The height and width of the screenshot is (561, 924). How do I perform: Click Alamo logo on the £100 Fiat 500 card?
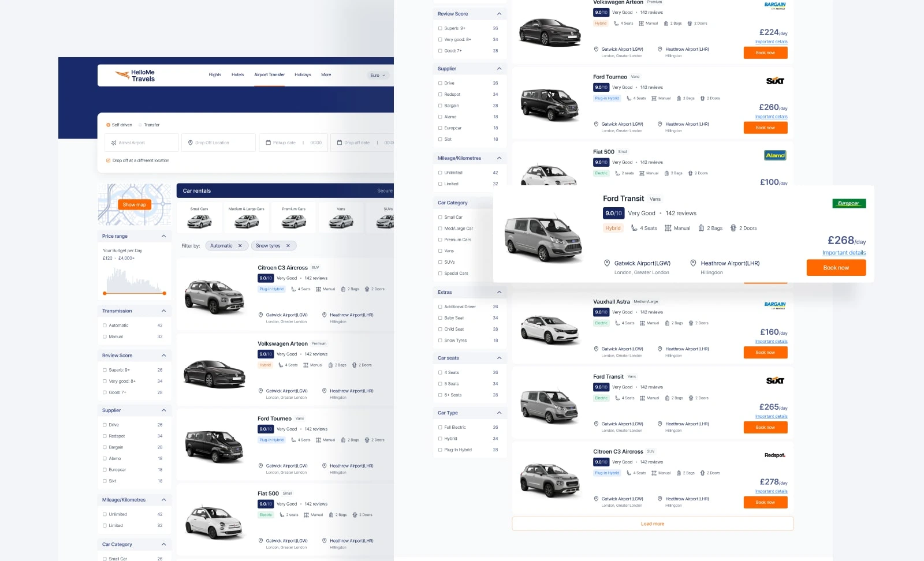775,155
